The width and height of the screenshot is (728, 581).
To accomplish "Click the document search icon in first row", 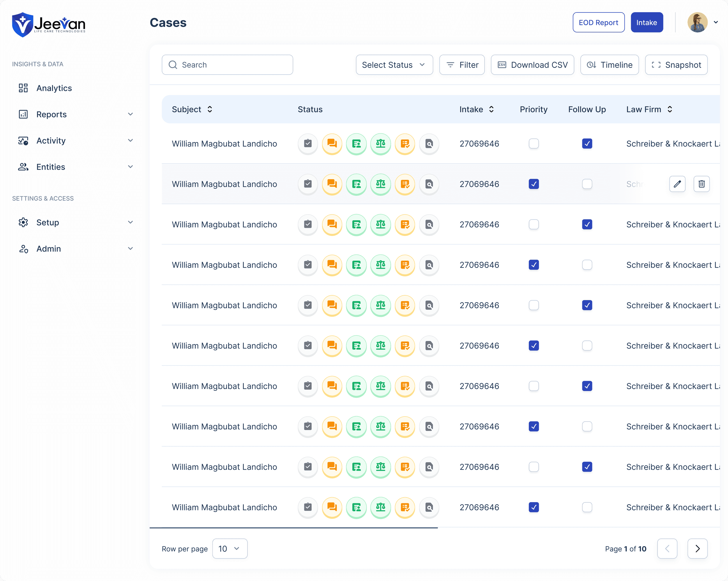I will coord(429,144).
